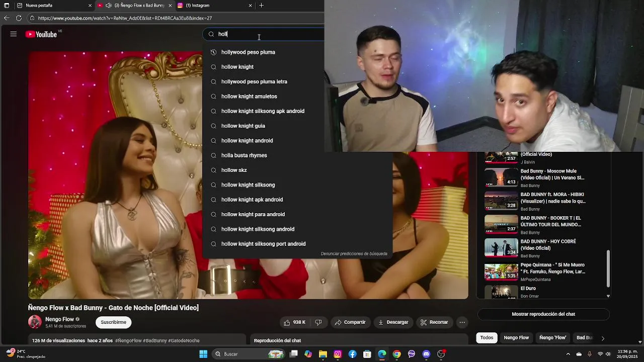The height and width of the screenshot is (362, 644).
Task: Open Discord from the taskbar
Action: pyautogui.click(x=426, y=354)
